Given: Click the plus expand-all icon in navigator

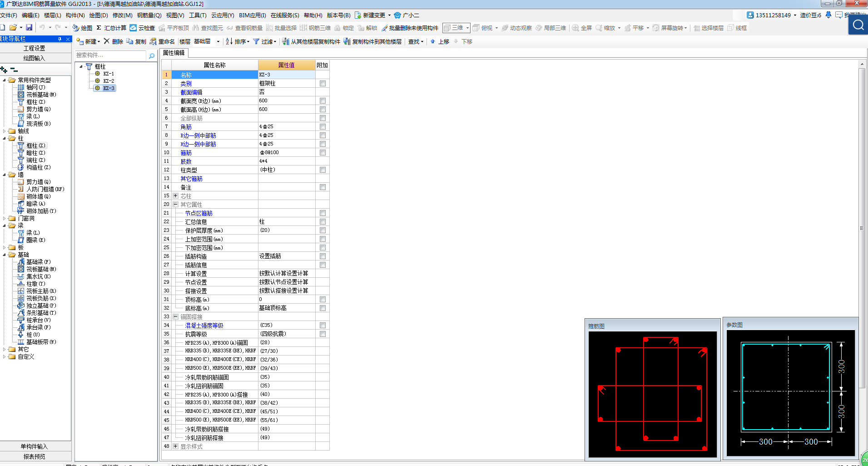Looking at the screenshot, I should coord(4,70).
